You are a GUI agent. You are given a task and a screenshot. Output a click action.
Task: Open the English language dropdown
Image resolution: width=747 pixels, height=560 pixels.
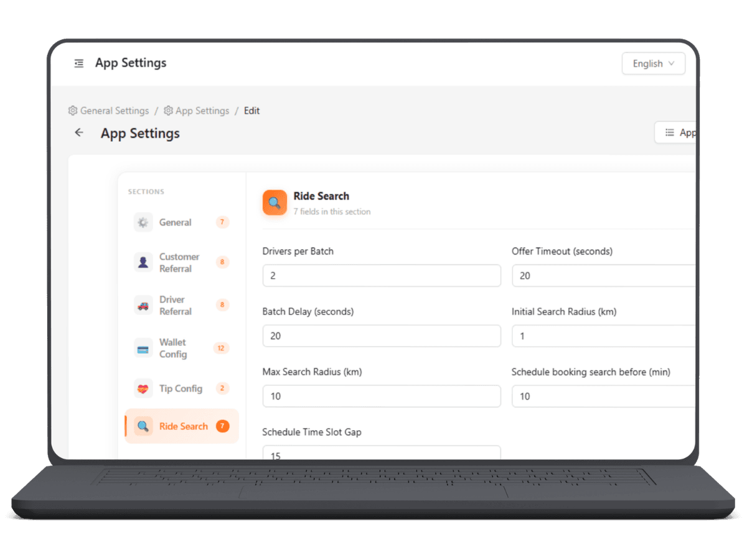(x=654, y=63)
